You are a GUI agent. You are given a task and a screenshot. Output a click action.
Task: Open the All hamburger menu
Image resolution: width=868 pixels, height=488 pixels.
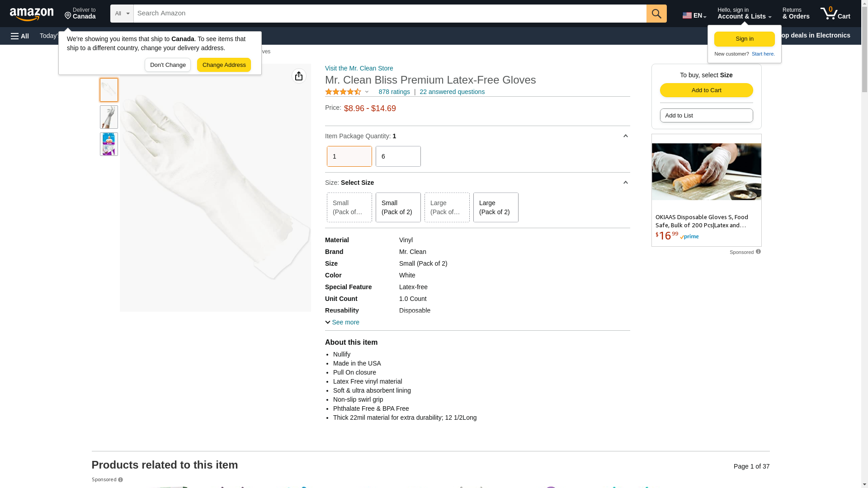[20, 36]
